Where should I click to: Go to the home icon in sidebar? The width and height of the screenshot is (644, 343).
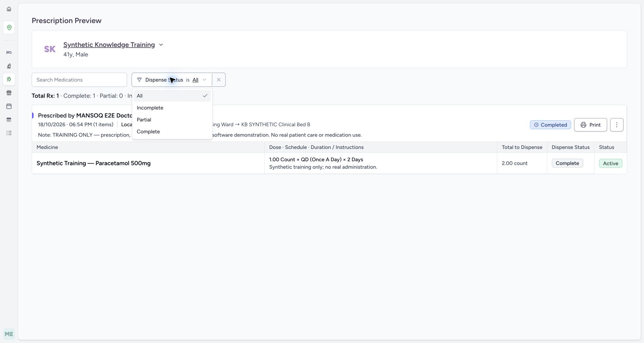point(9,9)
